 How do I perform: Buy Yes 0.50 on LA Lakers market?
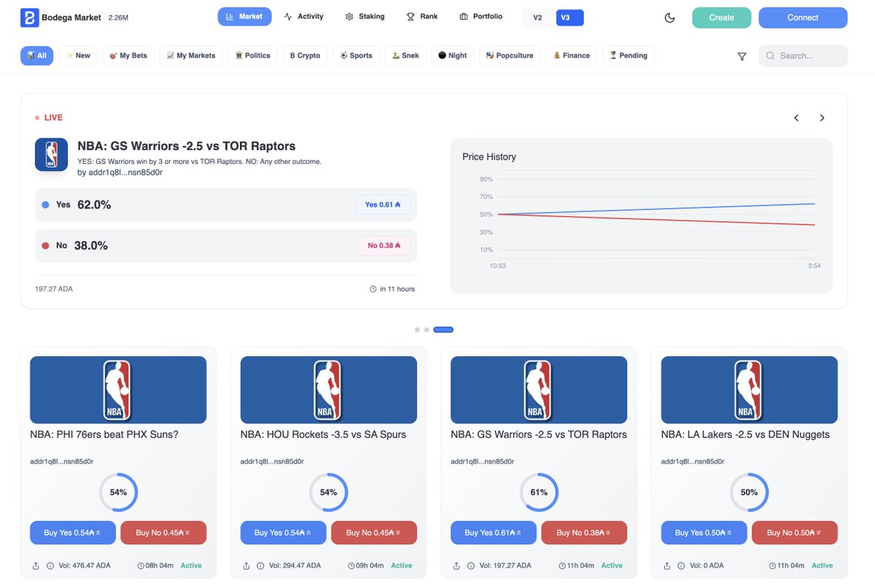point(704,533)
